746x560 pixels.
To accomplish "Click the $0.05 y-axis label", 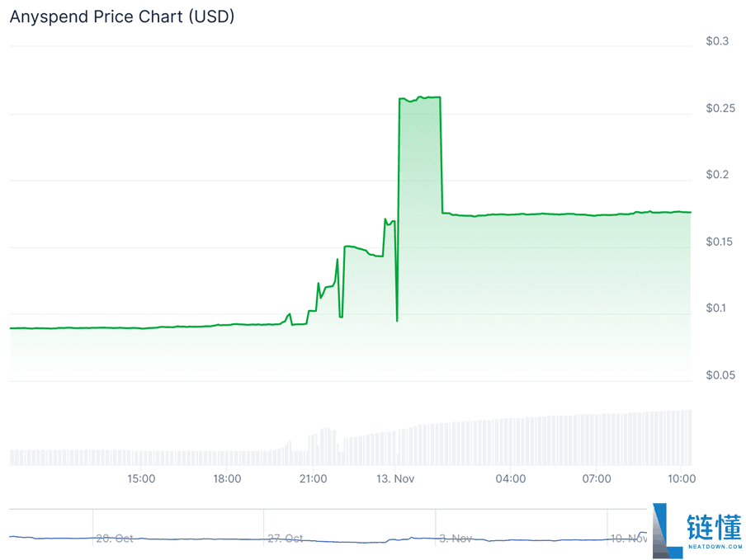I will (717, 375).
